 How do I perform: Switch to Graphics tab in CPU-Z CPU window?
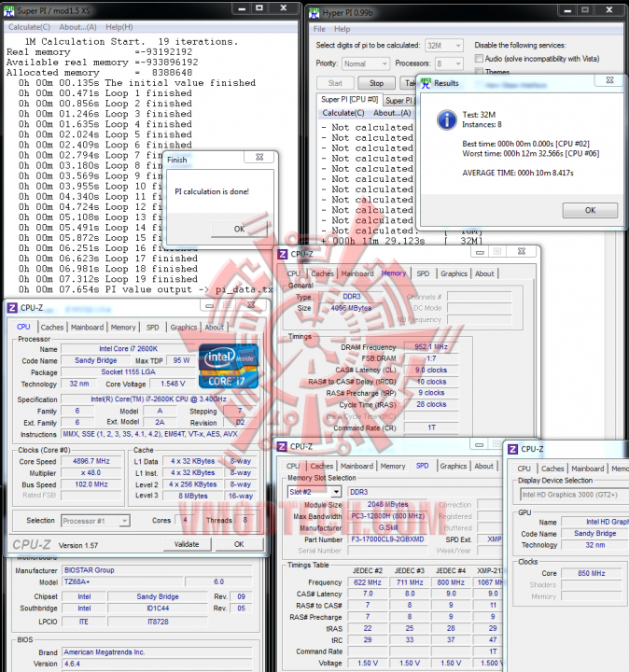(184, 327)
